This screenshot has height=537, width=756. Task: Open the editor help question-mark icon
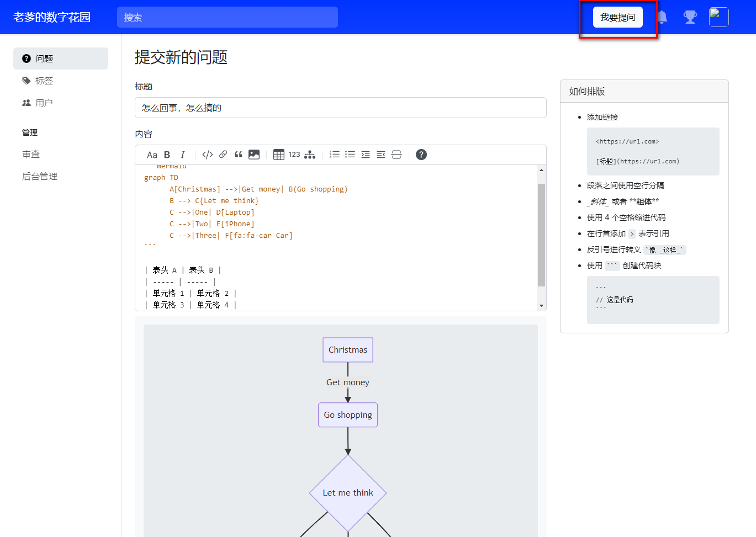tap(421, 155)
